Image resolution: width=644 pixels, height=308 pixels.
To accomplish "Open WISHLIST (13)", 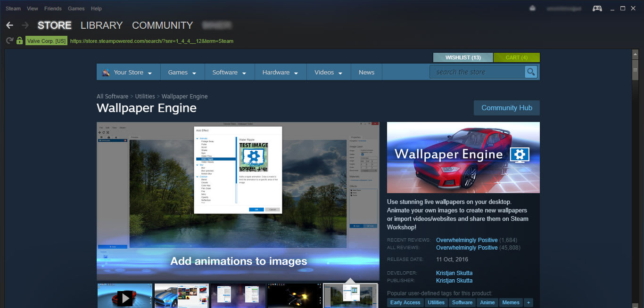I will [x=462, y=57].
